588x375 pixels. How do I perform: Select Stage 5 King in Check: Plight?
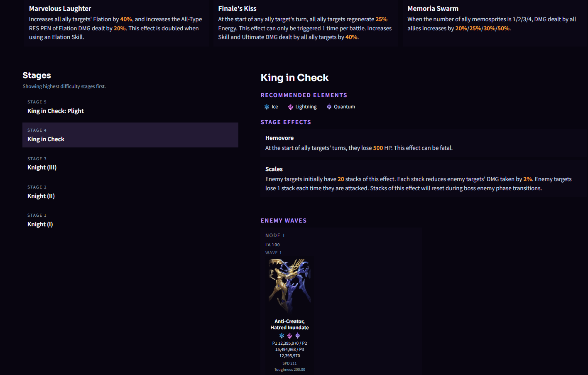point(130,107)
